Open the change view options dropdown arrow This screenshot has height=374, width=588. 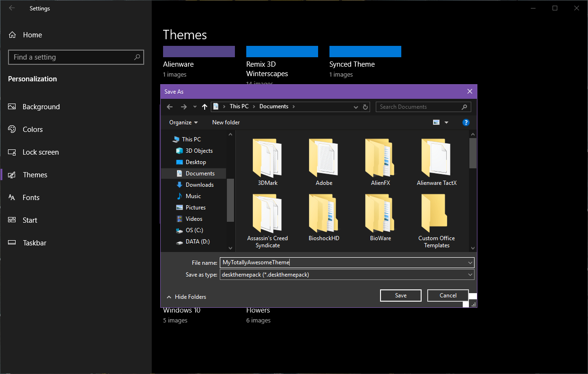tap(447, 122)
